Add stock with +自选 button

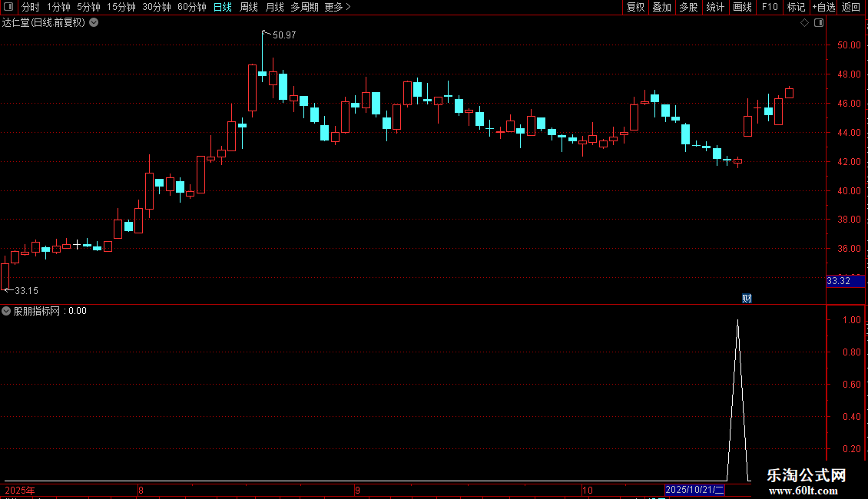(x=823, y=7)
